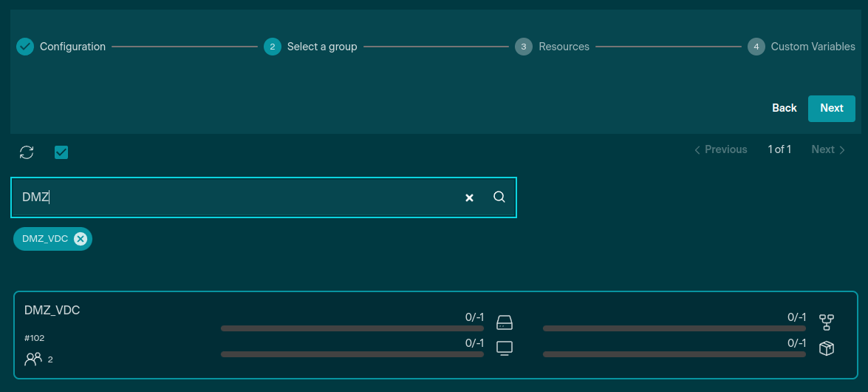Click the Configuration step checkmark icon

click(25, 47)
